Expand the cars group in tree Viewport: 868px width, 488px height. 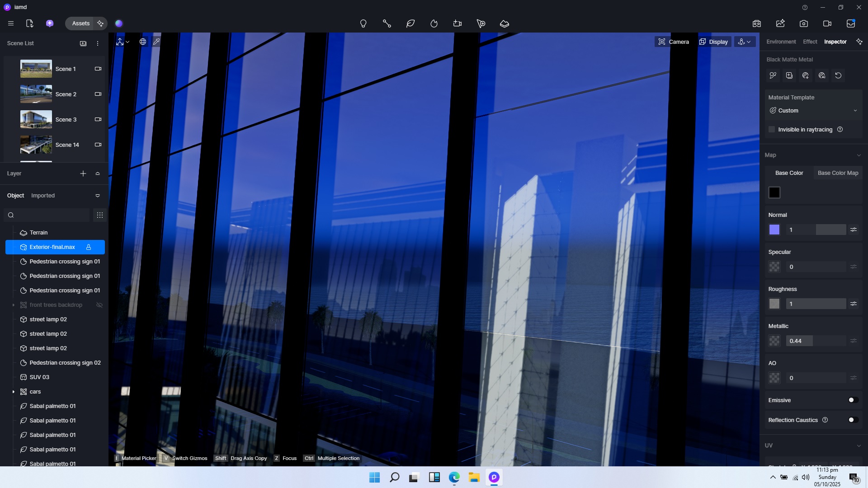click(13, 392)
